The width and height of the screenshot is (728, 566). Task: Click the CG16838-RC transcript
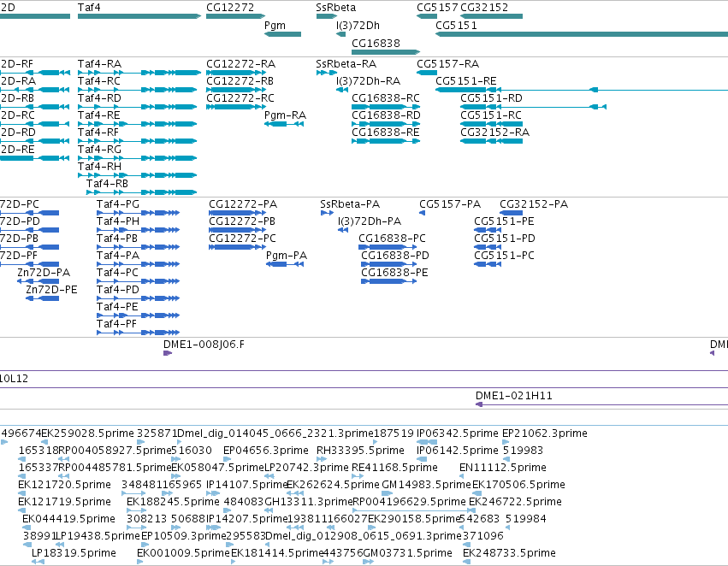(386, 107)
